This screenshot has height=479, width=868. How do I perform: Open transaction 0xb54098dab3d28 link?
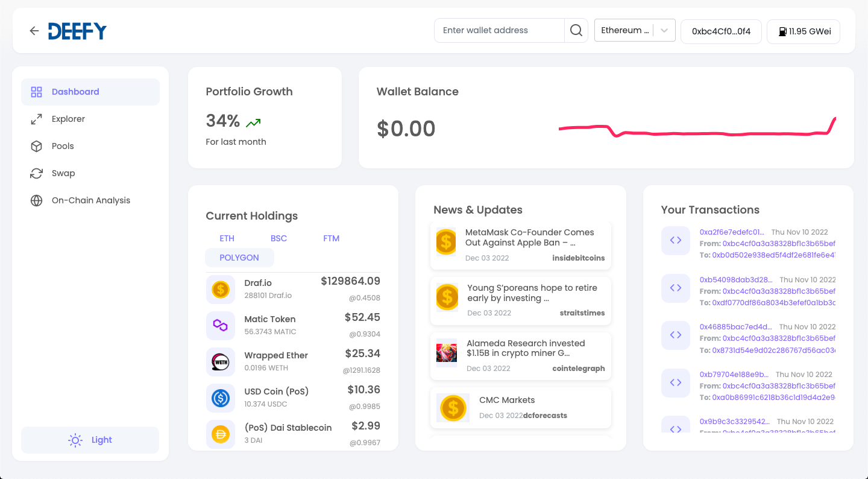tap(734, 279)
